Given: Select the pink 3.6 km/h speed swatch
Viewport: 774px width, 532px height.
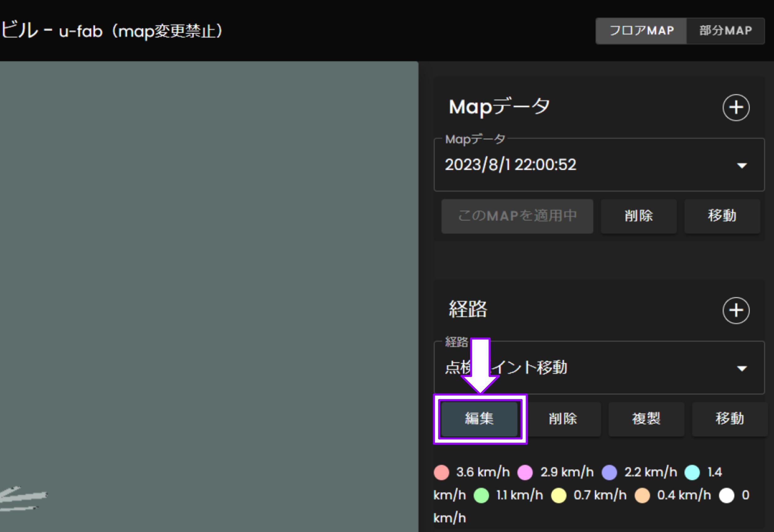Looking at the screenshot, I should (441, 472).
